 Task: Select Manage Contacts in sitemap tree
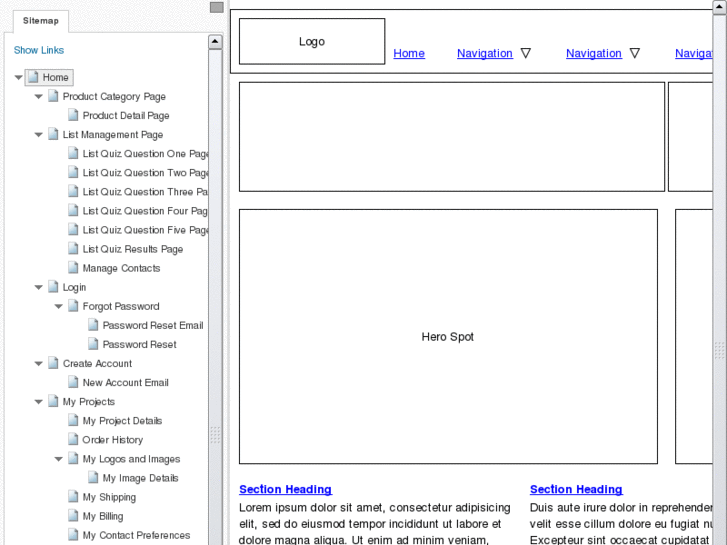[x=121, y=268]
